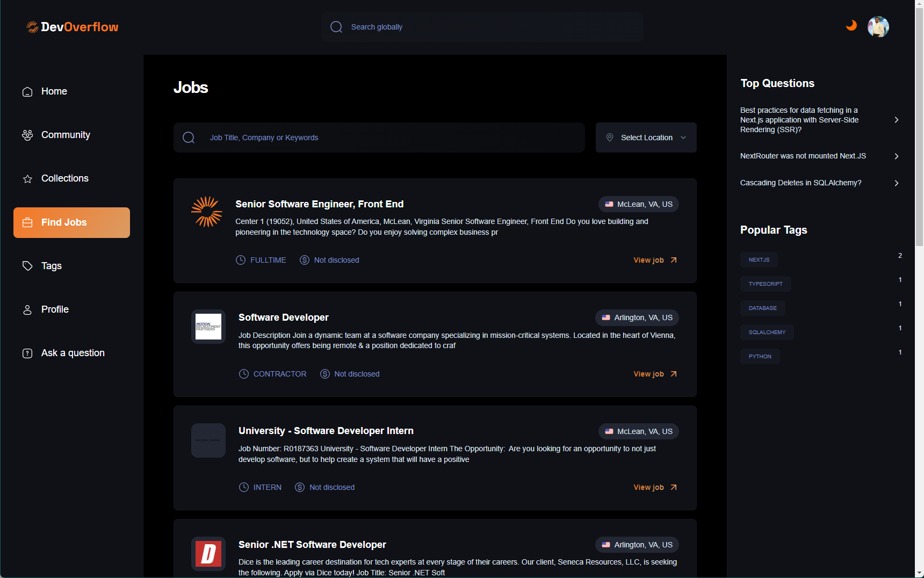The height and width of the screenshot is (578, 924).
Task: Click the Community people icon
Action: pos(27,135)
